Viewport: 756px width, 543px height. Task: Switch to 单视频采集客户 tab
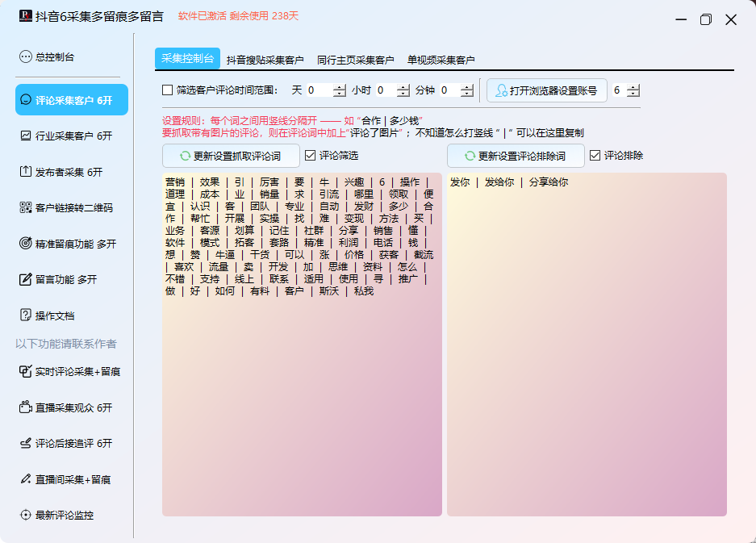[x=441, y=60]
